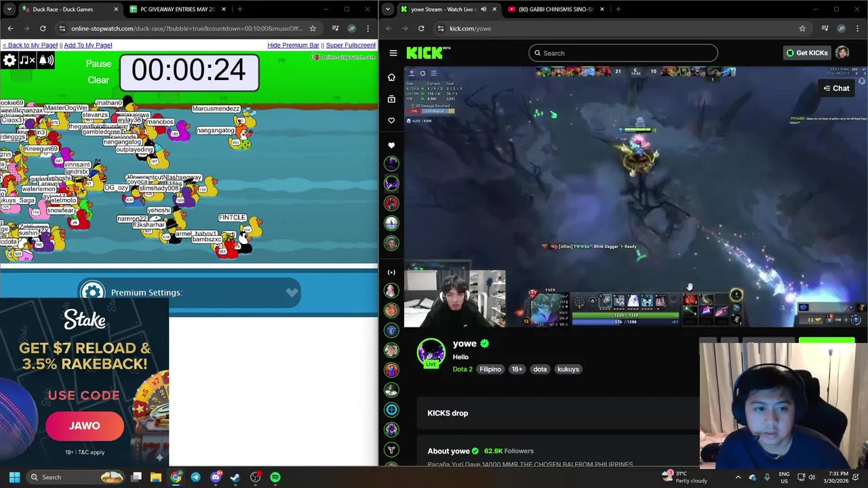Select the dota tag
This screenshot has width=868, height=488.
540,369
